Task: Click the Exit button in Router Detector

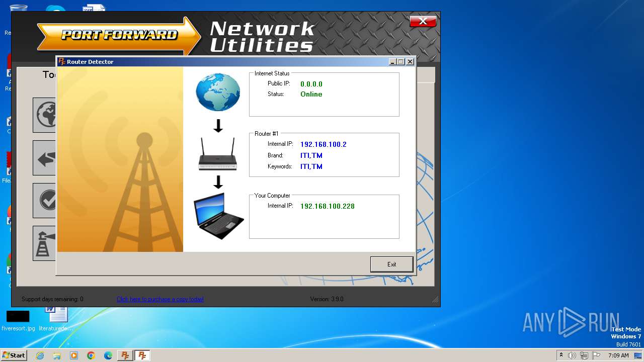Action: click(x=391, y=264)
